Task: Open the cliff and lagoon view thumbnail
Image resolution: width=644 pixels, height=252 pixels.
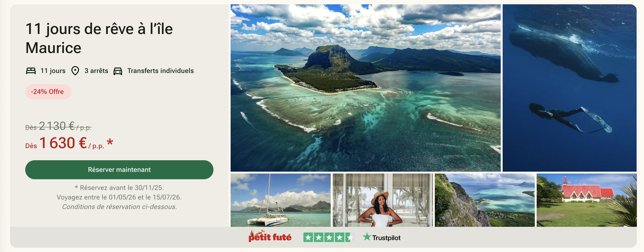Action: coord(485,200)
